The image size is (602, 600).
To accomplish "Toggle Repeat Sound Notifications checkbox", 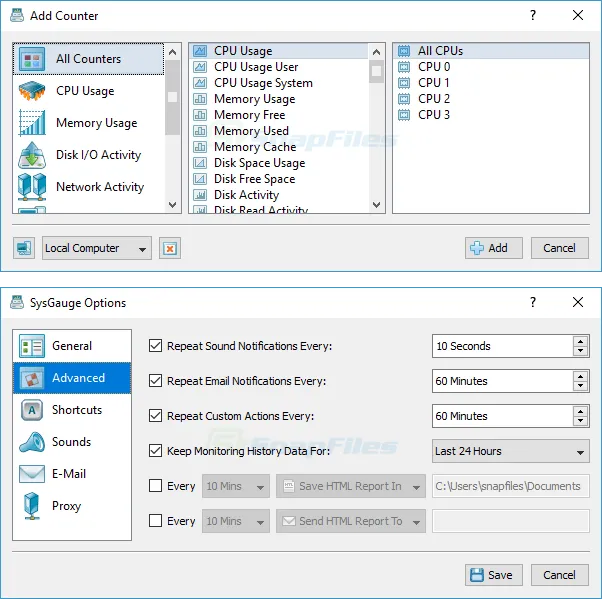I will (155, 346).
